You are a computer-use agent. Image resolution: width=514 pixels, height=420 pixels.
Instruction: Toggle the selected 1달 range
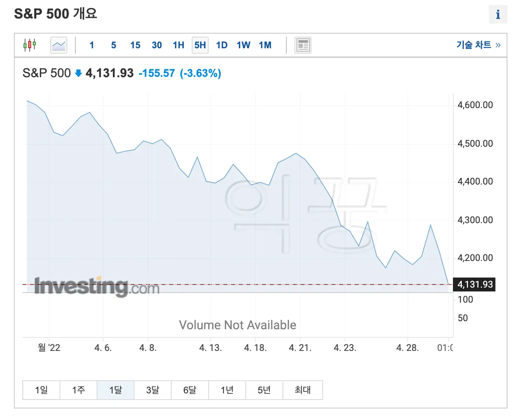115,390
